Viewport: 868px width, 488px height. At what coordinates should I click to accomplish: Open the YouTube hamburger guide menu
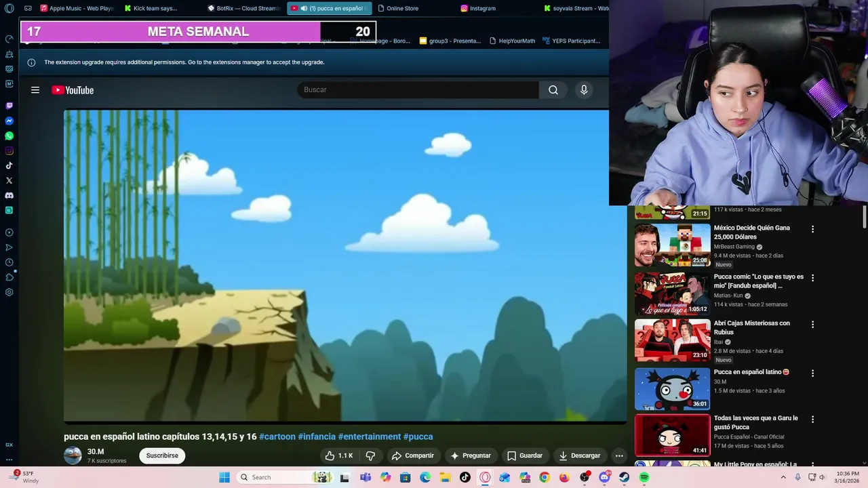(35, 90)
